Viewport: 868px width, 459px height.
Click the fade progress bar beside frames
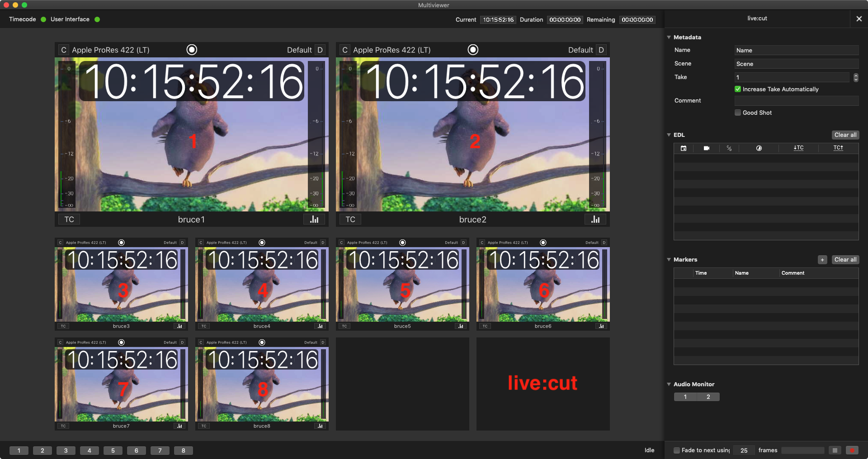803,450
